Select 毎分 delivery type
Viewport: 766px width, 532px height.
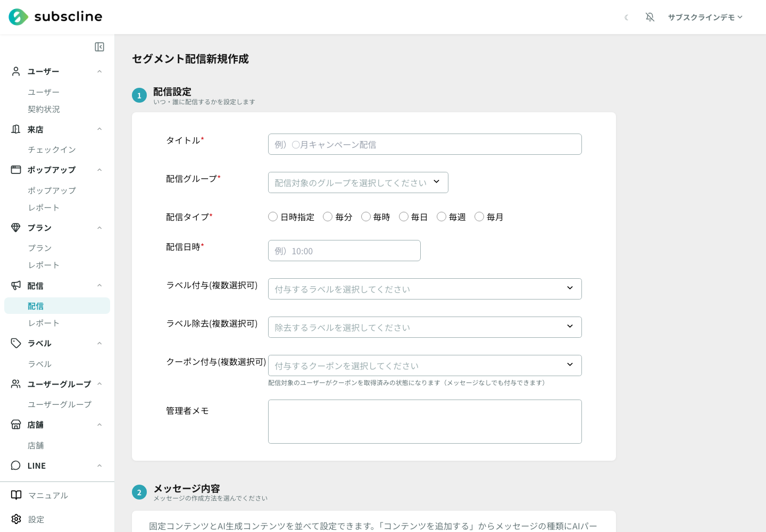(328, 217)
